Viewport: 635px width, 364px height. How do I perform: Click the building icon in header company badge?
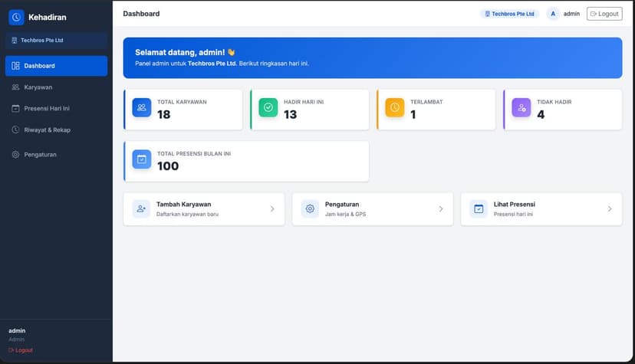pyautogui.click(x=487, y=14)
